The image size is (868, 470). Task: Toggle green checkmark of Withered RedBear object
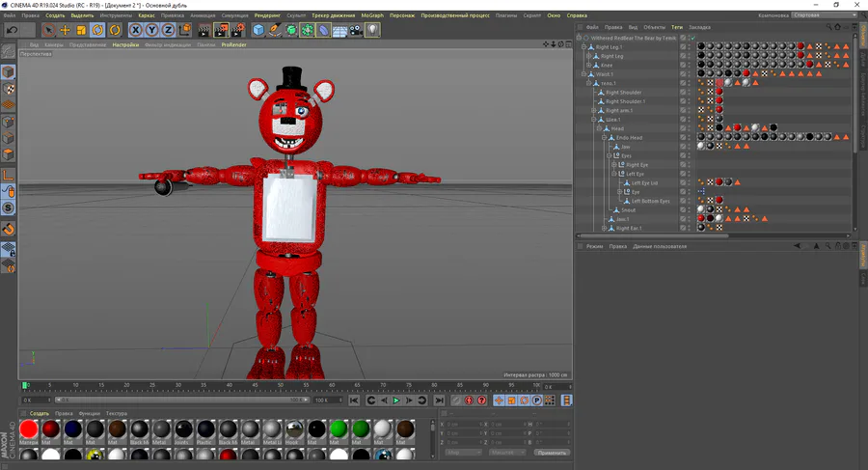(692, 38)
